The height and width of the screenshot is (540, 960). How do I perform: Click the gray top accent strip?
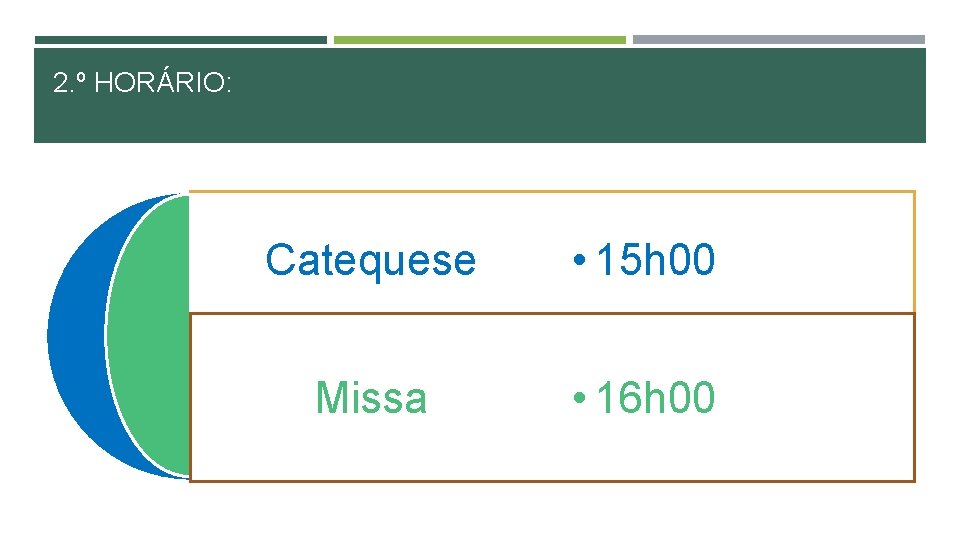(778, 40)
